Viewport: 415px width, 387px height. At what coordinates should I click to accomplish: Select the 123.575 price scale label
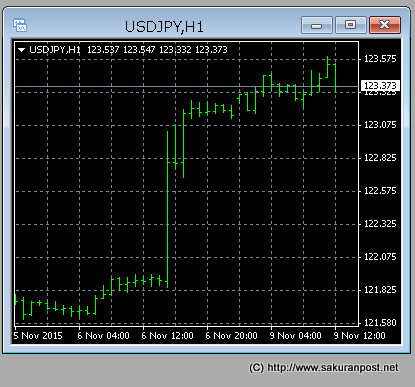point(380,59)
